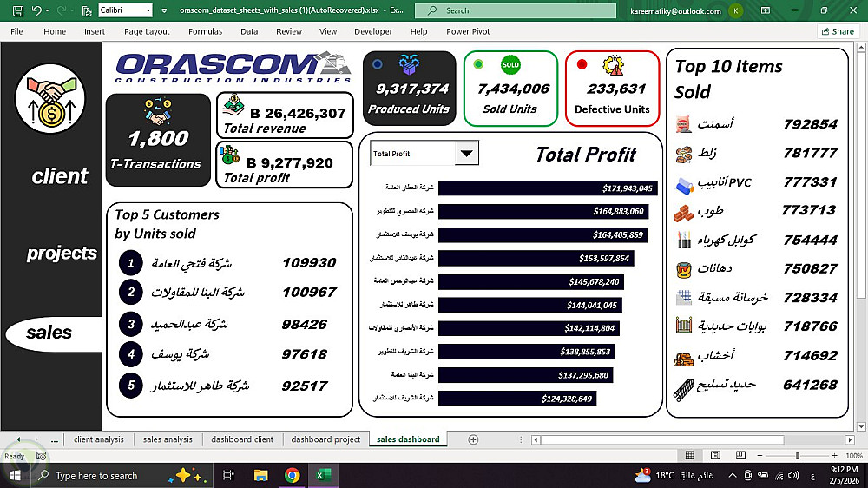
Task: Click the green SOLD badge icon
Action: (510, 65)
